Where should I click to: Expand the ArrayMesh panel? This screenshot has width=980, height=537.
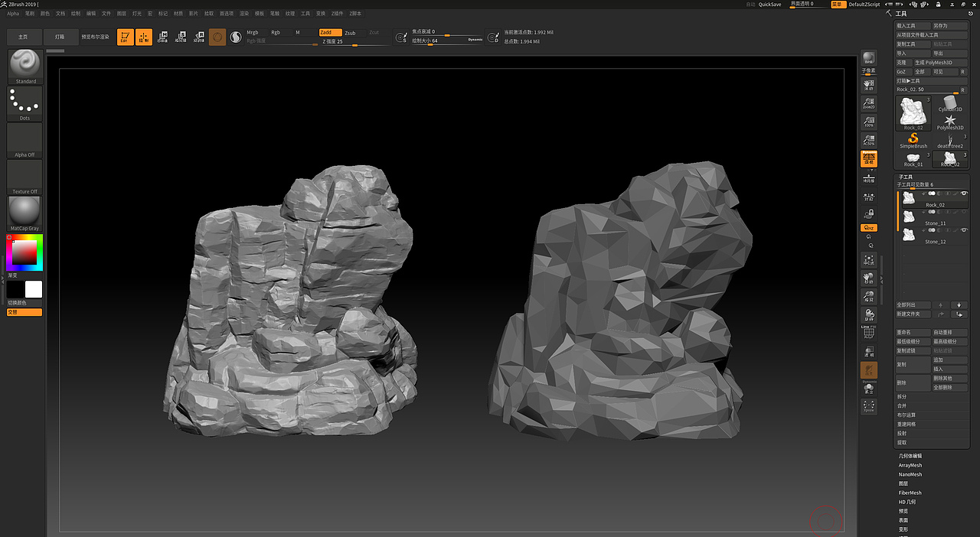pyautogui.click(x=910, y=465)
